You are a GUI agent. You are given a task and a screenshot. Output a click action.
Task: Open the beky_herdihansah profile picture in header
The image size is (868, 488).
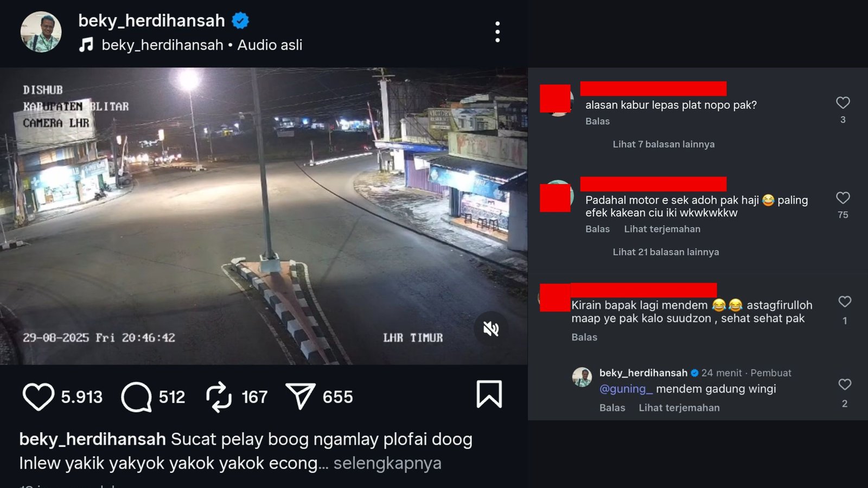pyautogui.click(x=41, y=32)
